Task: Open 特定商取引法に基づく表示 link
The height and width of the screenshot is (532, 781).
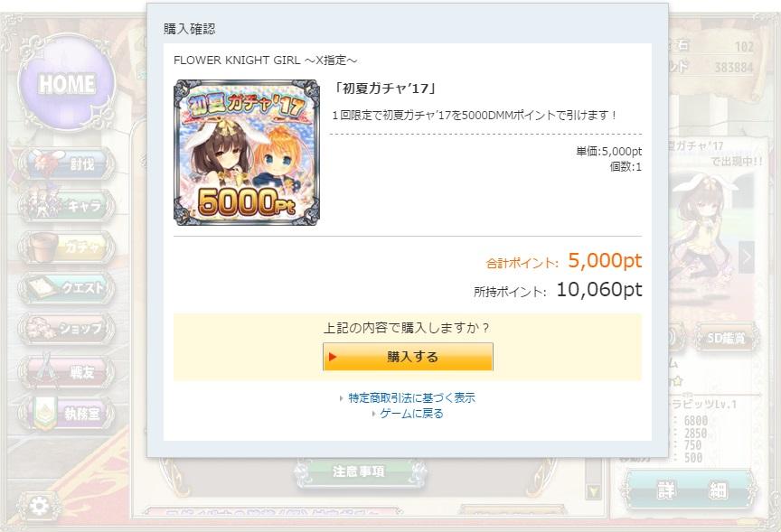Action: 411,397
